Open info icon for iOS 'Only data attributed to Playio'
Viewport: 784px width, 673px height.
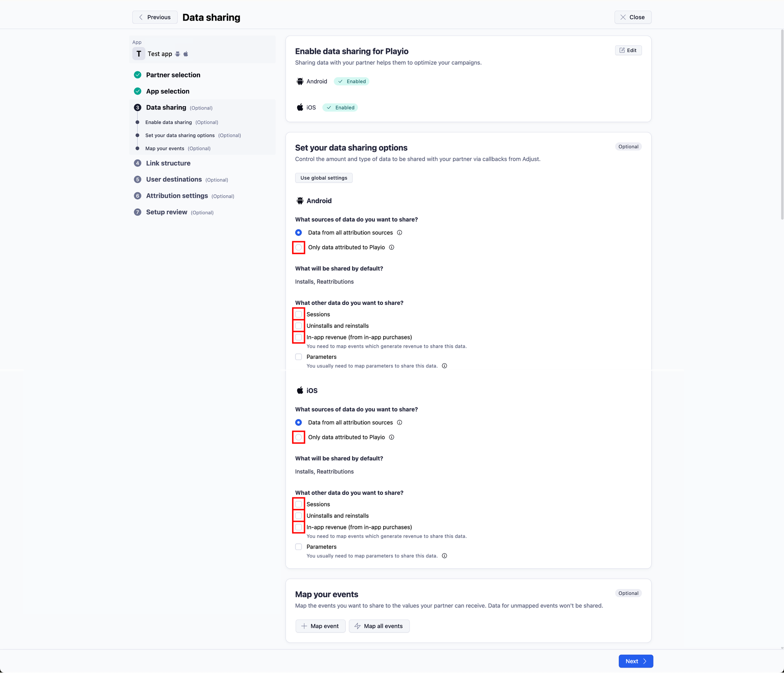(x=392, y=437)
